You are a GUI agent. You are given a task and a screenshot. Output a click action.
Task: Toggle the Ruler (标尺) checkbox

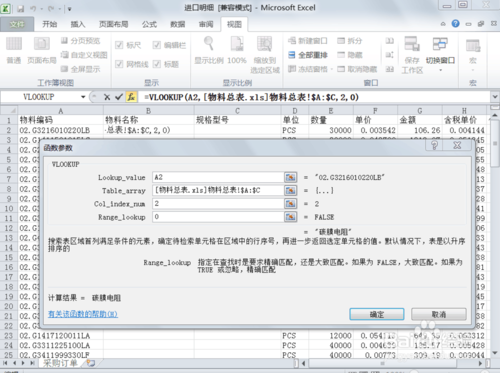pos(119,45)
